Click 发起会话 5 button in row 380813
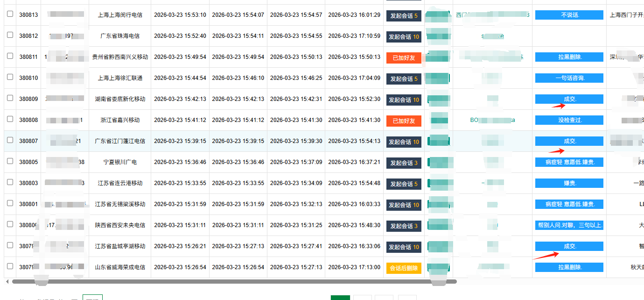Screen dimensions: 644x300 [404, 15]
